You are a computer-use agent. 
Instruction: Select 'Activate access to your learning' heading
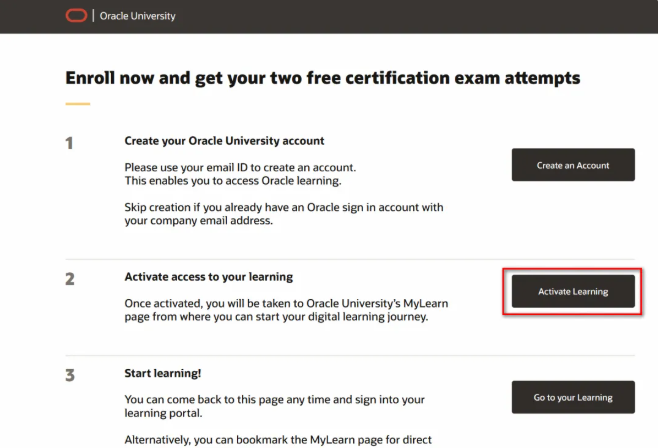point(208,277)
